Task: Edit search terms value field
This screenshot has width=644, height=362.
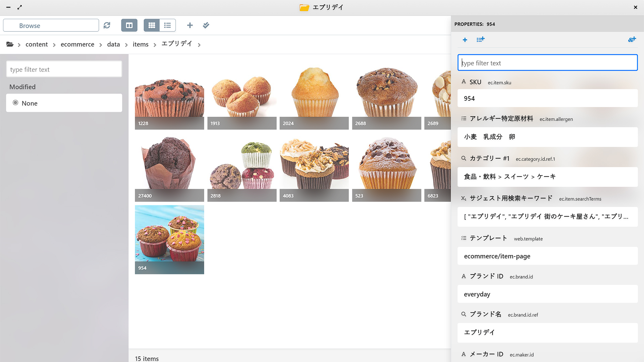Action: click(x=547, y=217)
